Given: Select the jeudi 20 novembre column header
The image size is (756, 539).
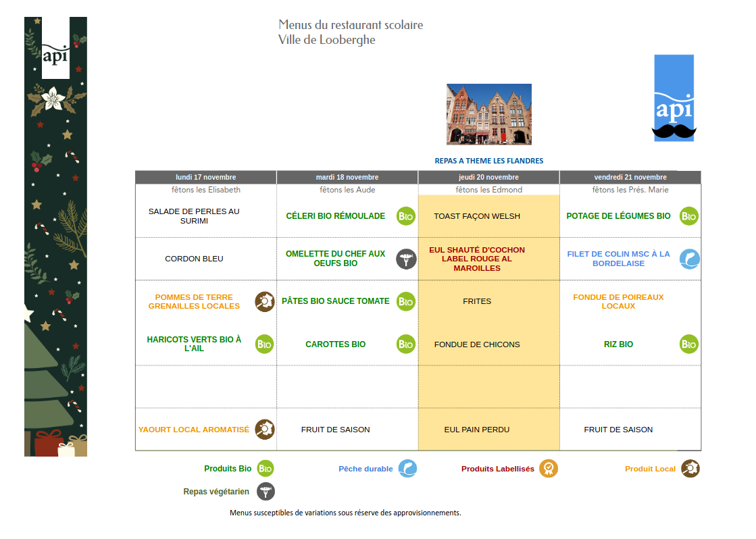Looking at the screenshot, I should [488, 177].
